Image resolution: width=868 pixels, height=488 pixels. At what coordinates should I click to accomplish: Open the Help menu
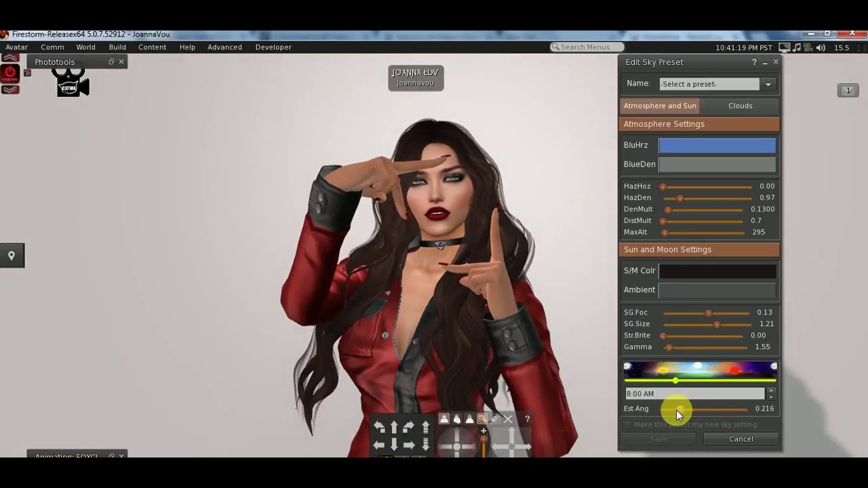[x=188, y=47]
